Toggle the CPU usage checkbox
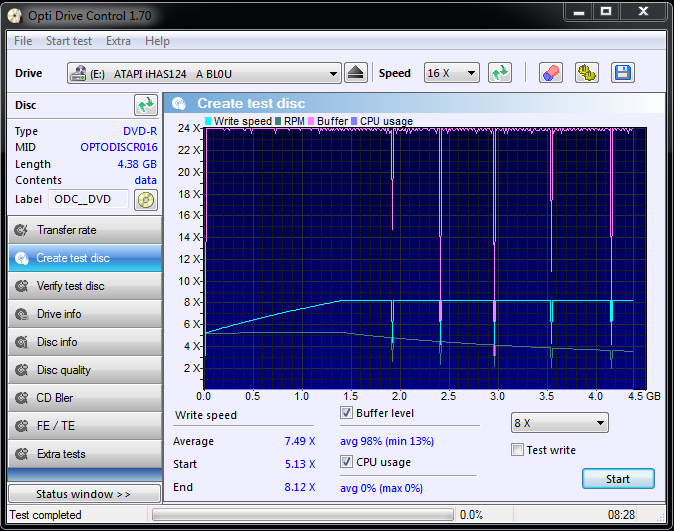Viewport: 674px width, 531px height. click(346, 462)
